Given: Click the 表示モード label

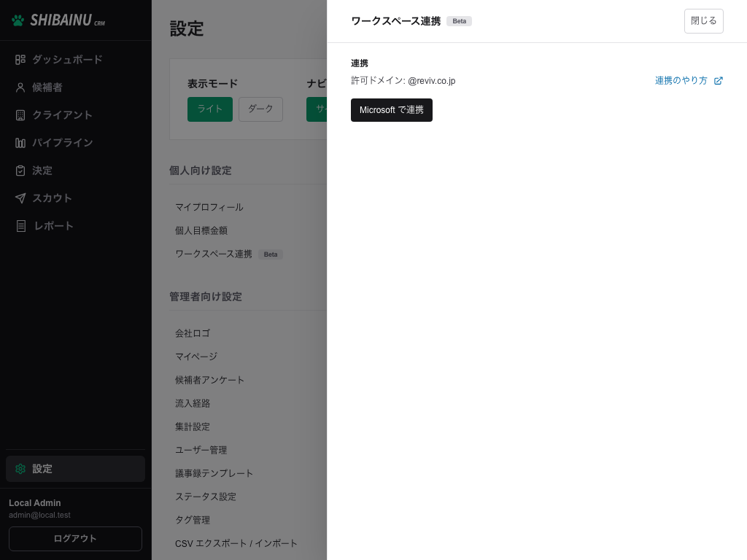Looking at the screenshot, I should [212, 84].
